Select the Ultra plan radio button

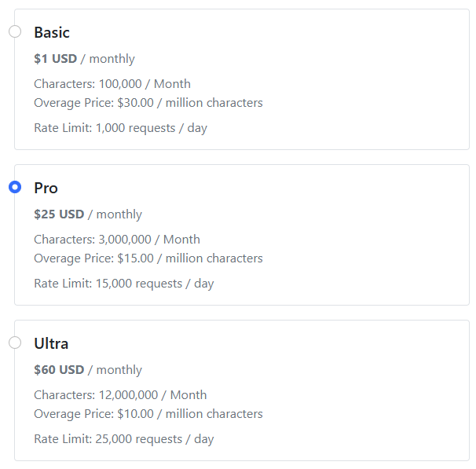(x=14, y=343)
